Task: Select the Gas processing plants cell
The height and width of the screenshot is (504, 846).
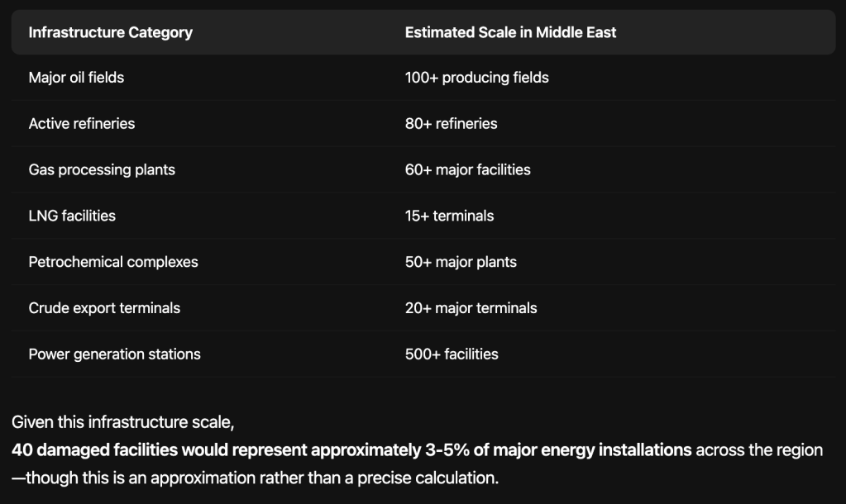Action: (x=102, y=170)
